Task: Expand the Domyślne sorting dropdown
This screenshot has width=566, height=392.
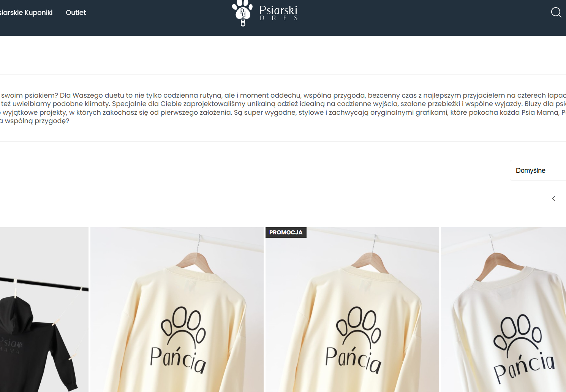Action: [x=538, y=171]
